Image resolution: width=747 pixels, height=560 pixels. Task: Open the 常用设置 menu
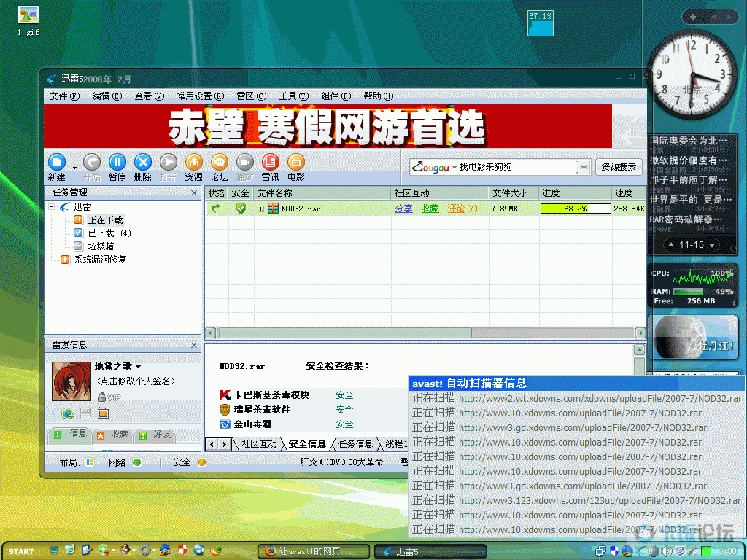pyautogui.click(x=201, y=96)
